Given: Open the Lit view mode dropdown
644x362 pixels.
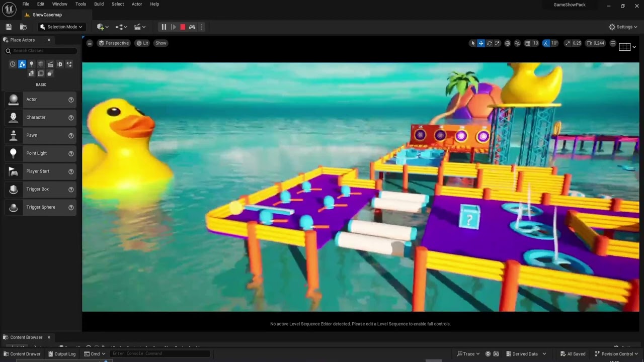Looking at the screenshot, I should click(x=143, y=43).
